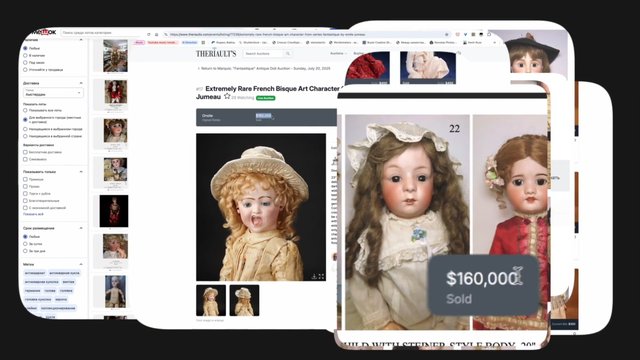Click the 'коллекционирование' tag
Viewport: 640px width, 360px height.
point(58,308)
